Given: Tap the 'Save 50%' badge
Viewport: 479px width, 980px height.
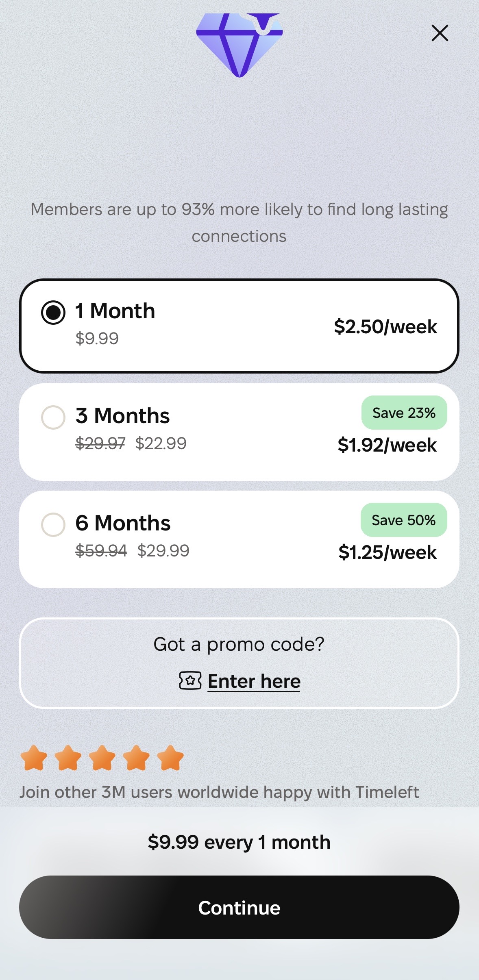Looking at the screenshot, I should point(403,520).
